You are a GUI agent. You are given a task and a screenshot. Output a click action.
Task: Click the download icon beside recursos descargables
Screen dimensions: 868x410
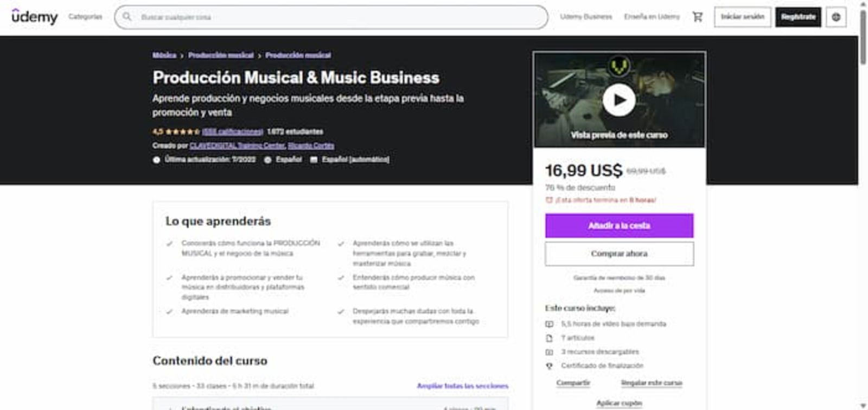point(549,352)
